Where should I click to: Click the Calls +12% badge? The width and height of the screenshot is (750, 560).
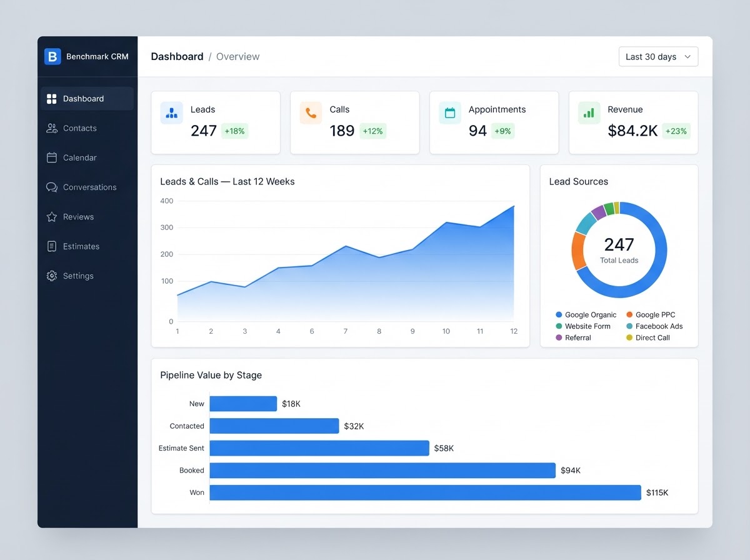(372, 131)
